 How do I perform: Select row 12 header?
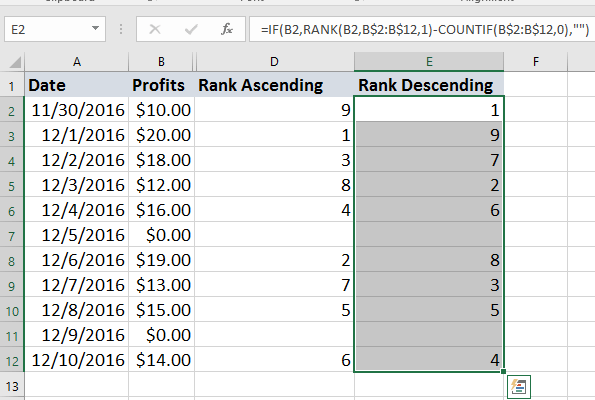coord(12,360)
